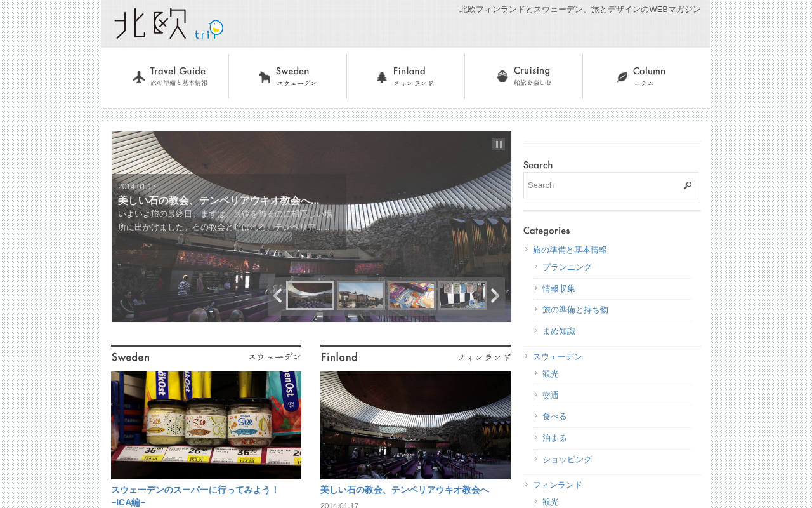Click the Dala horse Sweden icon
Image resolution: width=812 pixels, height=508 pixels.
[x=265, y=77]
